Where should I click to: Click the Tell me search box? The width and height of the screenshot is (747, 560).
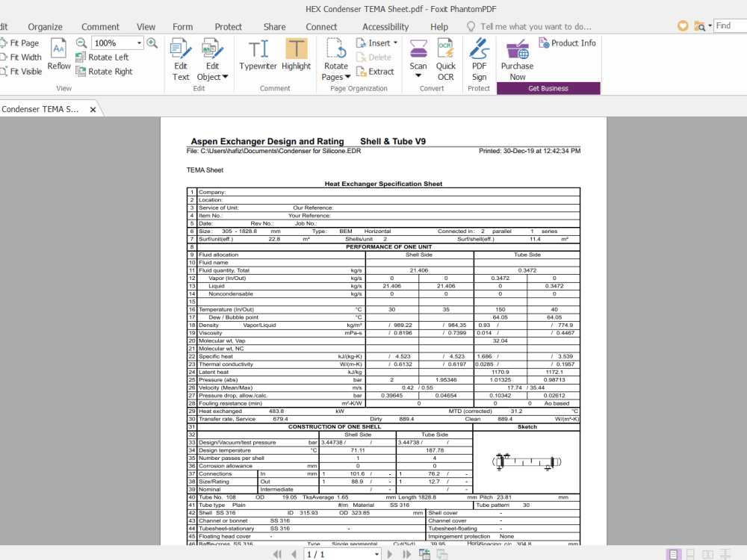pyautogui.click(x=536, y=27)
